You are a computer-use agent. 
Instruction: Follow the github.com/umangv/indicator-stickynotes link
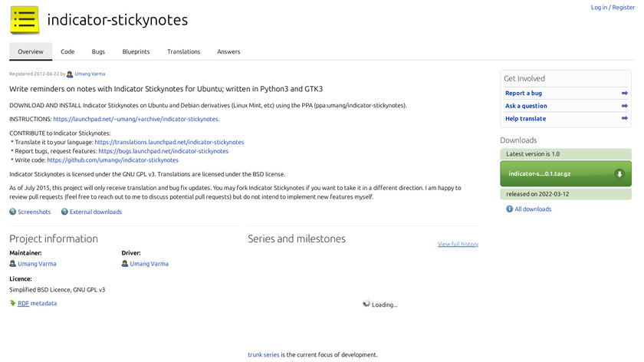pyautogui.click(x=113, y=160)
